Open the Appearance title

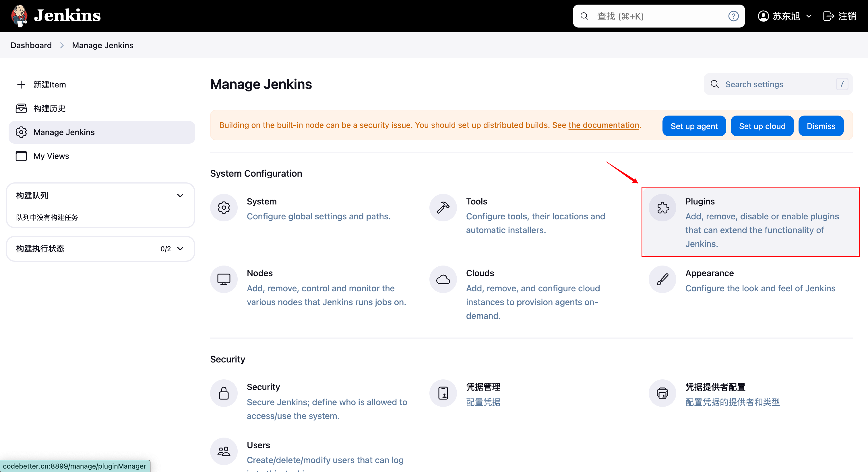pyautogui.click(x=709, y=273)
